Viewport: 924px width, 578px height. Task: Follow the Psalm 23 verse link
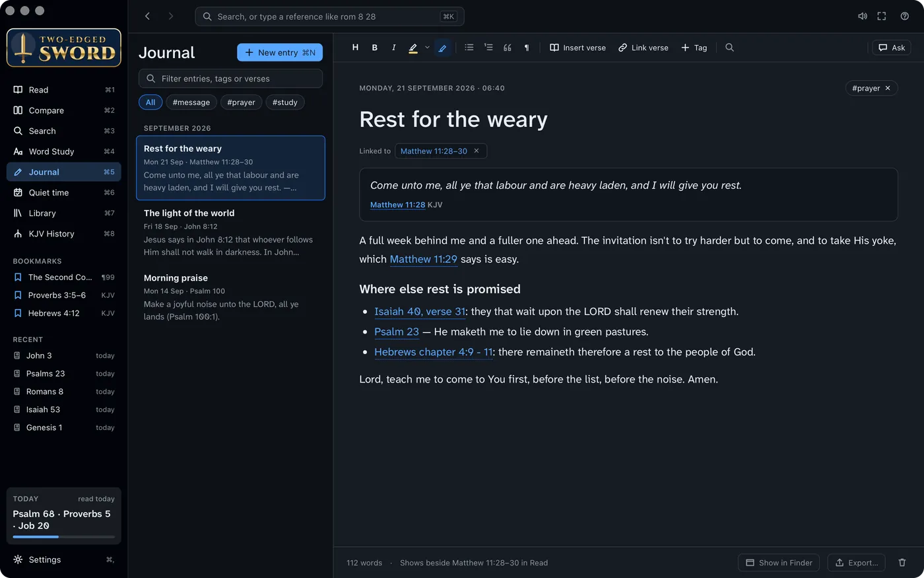point(397,332)
